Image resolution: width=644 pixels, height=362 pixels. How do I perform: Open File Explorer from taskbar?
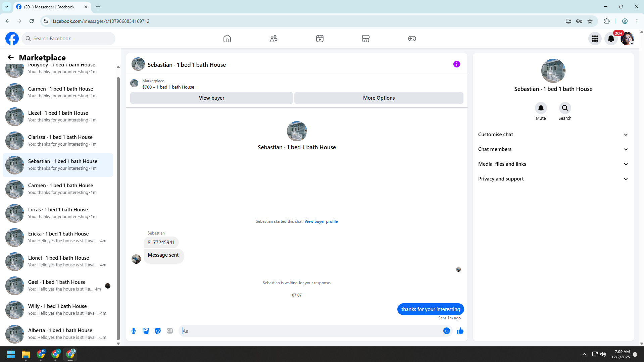coord(26,354)
